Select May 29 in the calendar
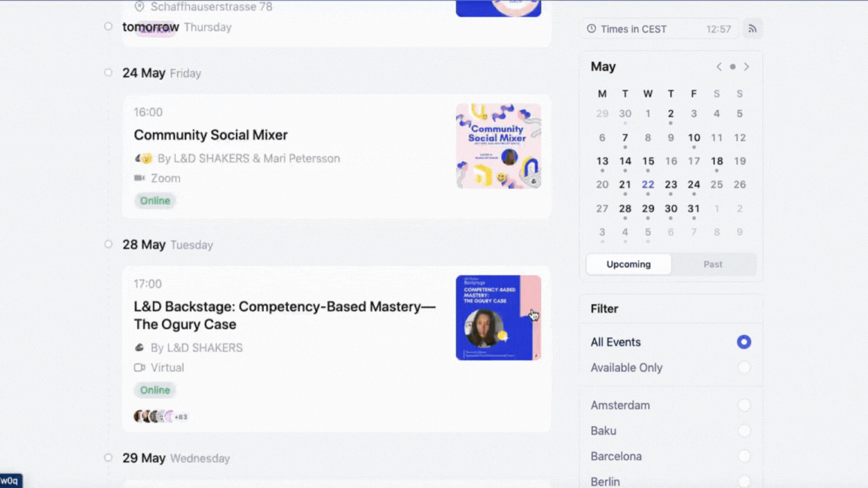Image resolution: width=868 pixels, height=488 pixels. pos(648,209)
